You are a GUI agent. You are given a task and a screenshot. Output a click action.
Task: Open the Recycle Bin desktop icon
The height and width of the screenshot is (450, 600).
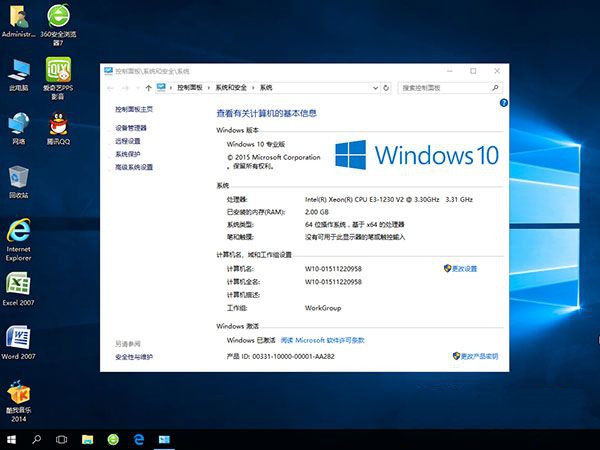click(x=18, y=178)
